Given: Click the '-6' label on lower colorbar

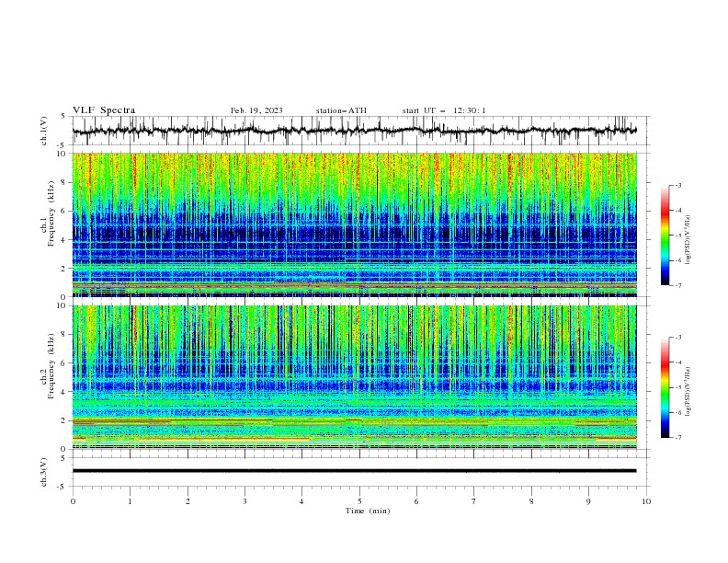Looking at the screenshot, I should [x=678, y=412].
